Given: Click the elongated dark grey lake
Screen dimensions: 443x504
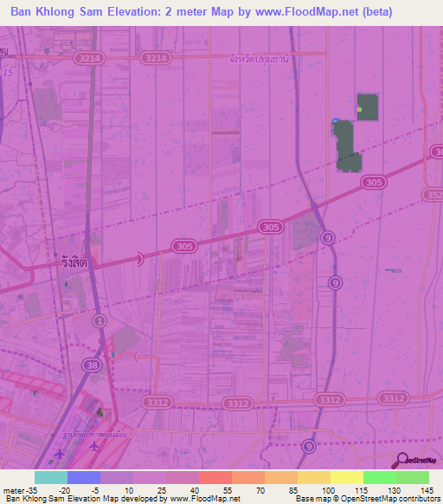Looking at the screenshot, I should 347,146.
